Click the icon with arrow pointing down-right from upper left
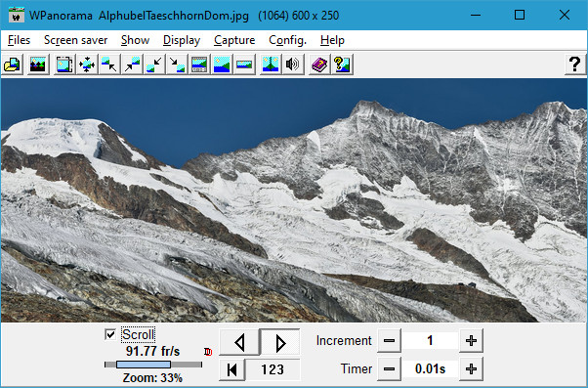 (x=177, y=65)
